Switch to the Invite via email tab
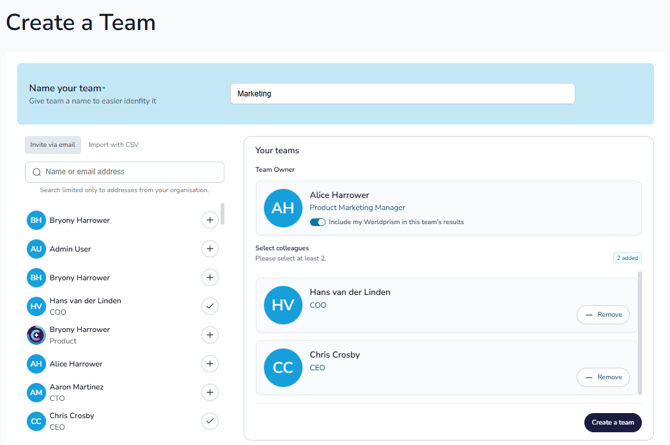 (x=53, y=145)
